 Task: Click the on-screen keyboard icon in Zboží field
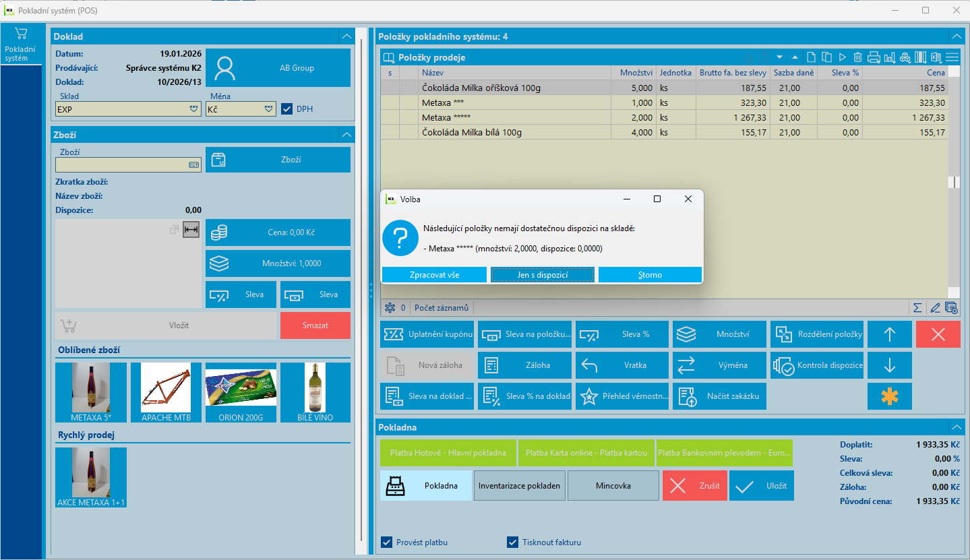[193, 164]
